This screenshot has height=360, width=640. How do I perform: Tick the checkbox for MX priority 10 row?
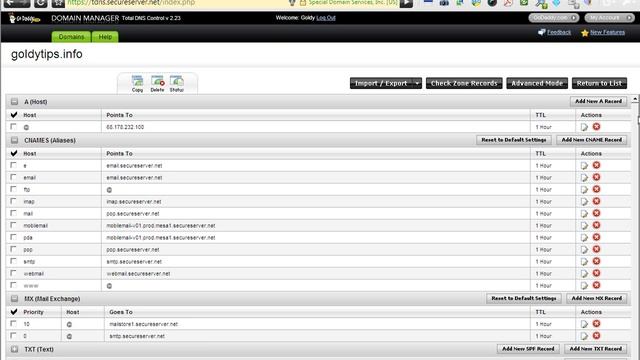click(13, 323)
